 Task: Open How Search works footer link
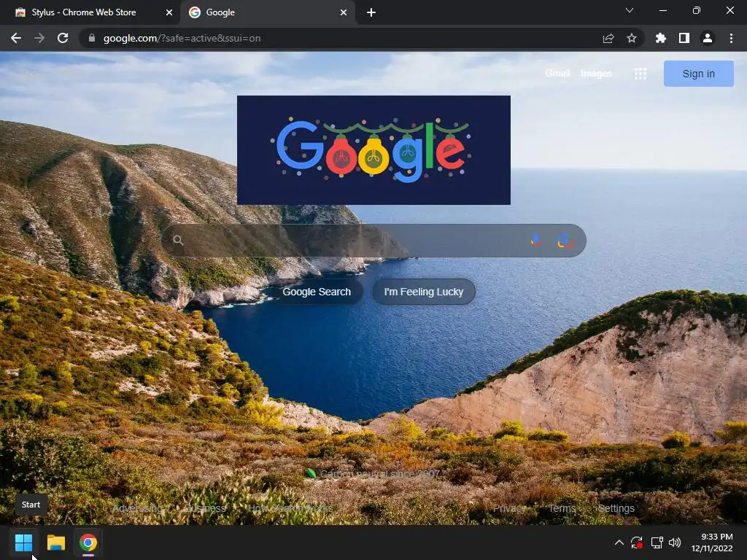[290, 508]
